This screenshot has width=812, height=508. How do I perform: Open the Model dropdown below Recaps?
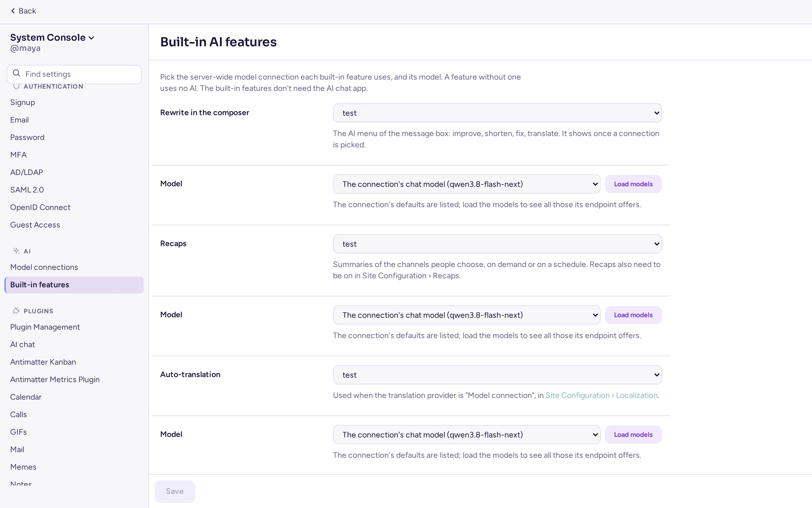tap(467, 315)
